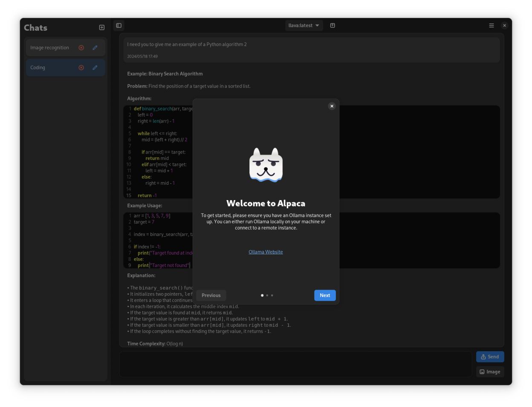Rename the Image recognition chat
The image size is (532, 407).
coord(95,47)
